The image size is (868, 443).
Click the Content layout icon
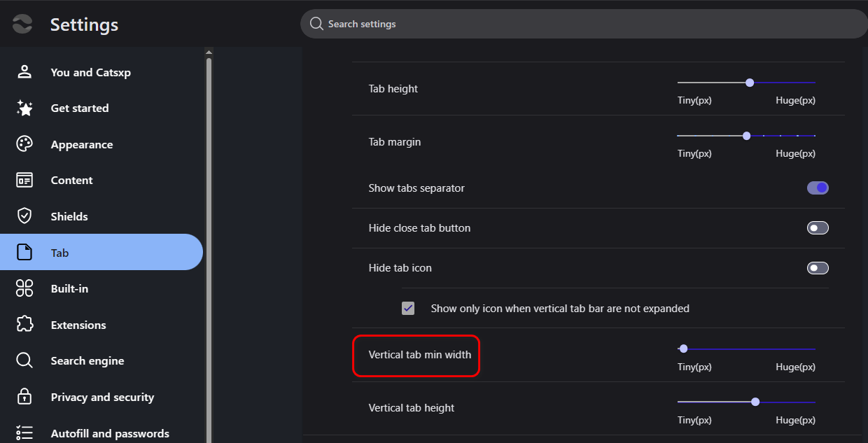(24, 180)
